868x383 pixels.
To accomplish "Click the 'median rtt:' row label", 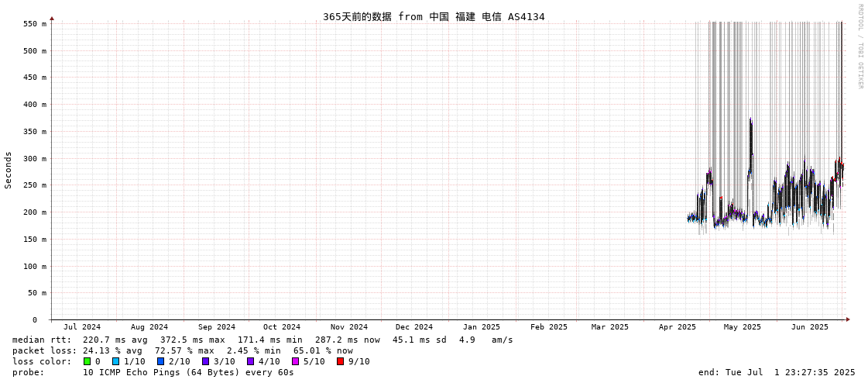I will pyautogui.click(x=42, y=340).
